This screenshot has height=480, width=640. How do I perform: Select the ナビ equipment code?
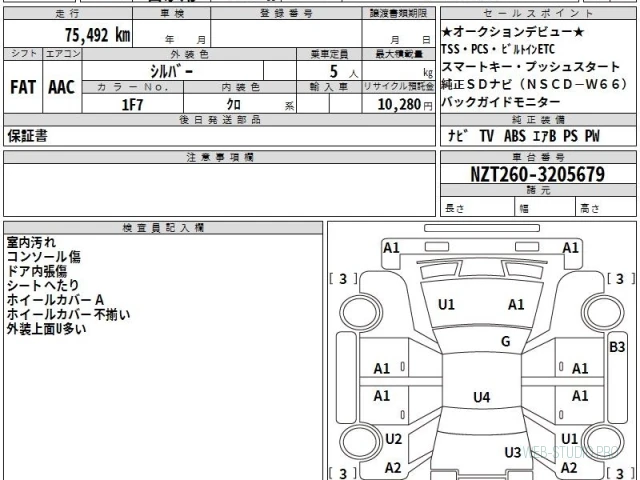[458, 136]
